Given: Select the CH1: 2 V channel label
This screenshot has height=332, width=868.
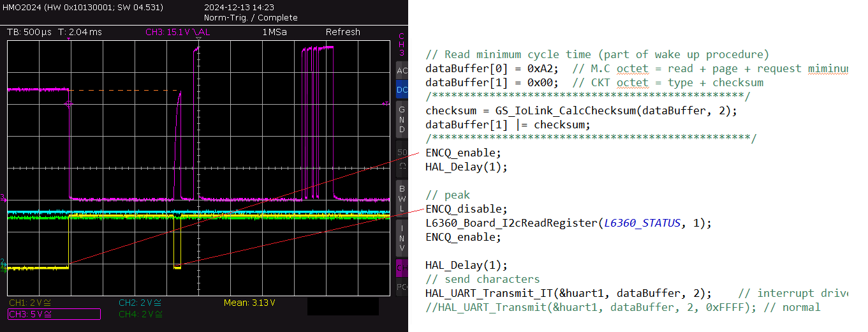Looking at the screenshot, I should click(30, 303).
